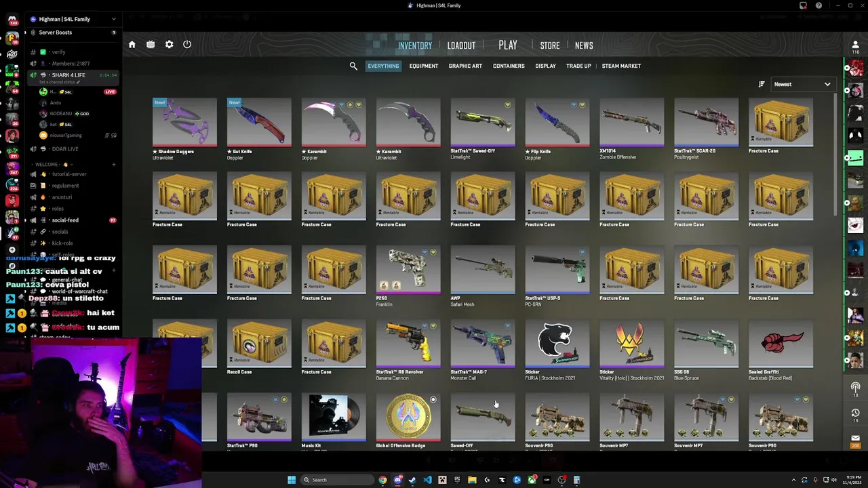
Task: Open the PLAY tab
Action: pos(508,45)
